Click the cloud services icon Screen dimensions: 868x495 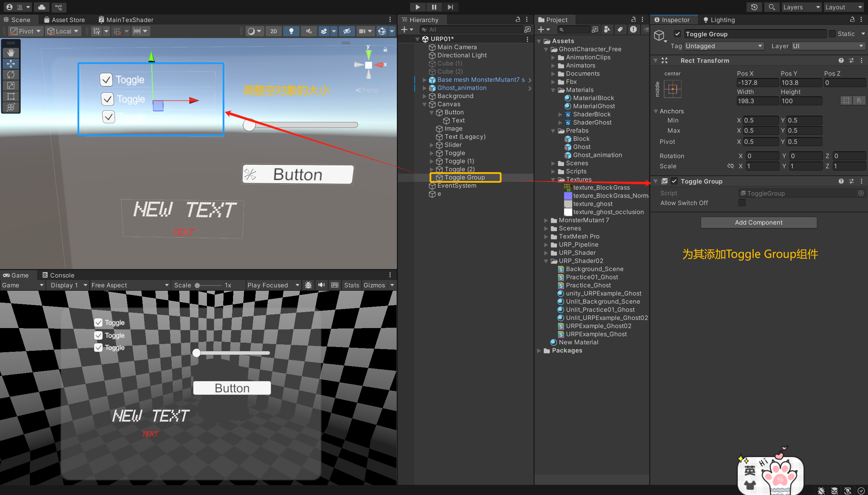42,7
